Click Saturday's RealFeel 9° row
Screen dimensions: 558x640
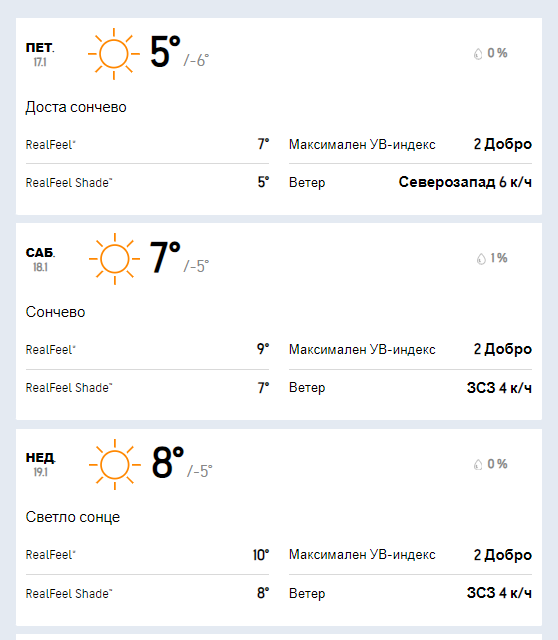click(x=147, y=349)
